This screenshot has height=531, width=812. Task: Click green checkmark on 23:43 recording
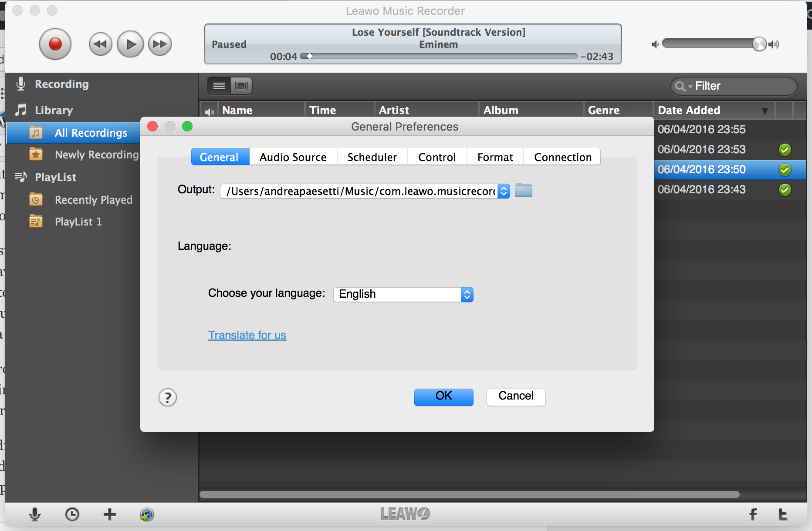785,190
